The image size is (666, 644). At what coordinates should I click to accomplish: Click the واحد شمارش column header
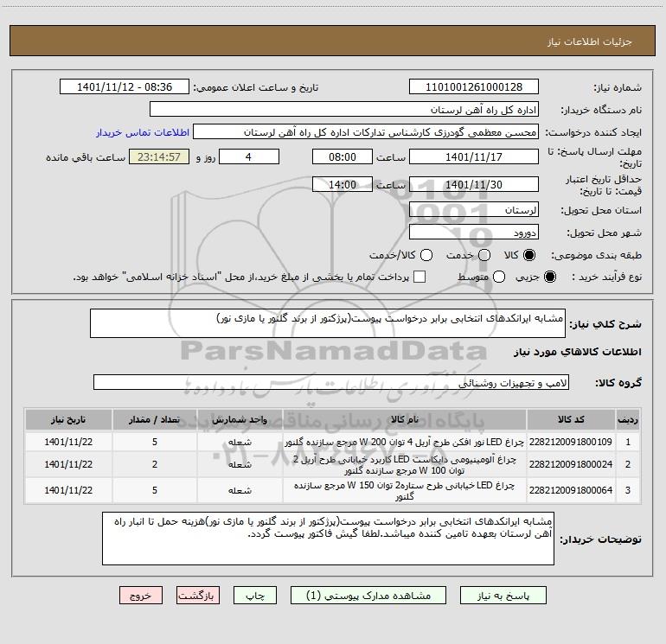pos(240,420)
